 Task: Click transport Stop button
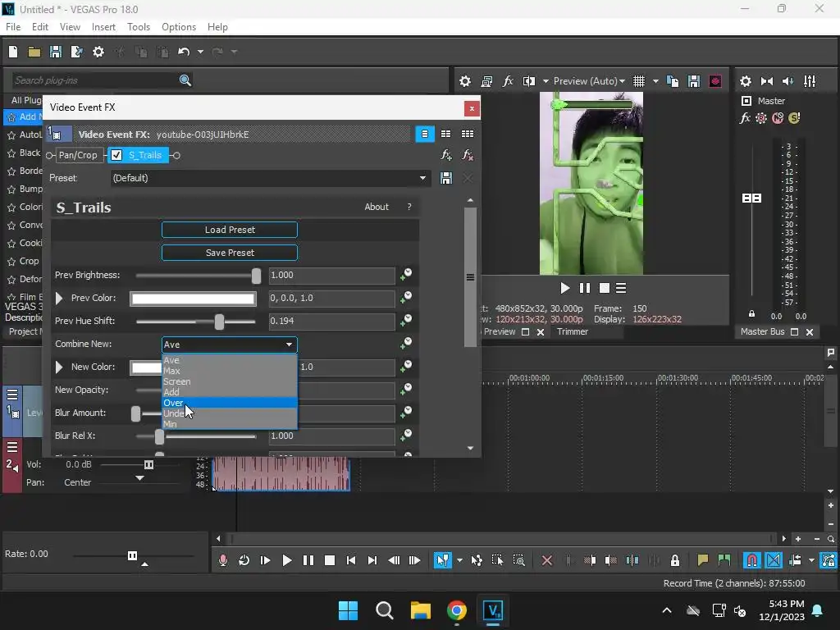330,560
